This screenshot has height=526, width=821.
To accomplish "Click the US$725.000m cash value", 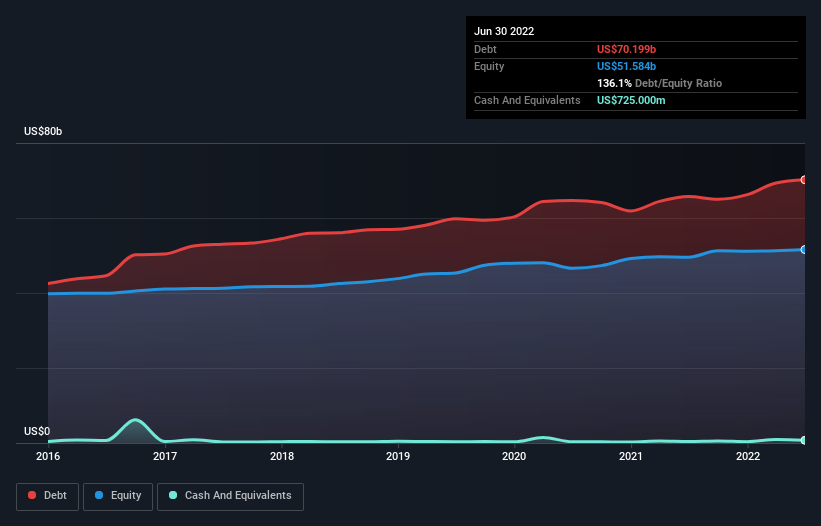I will pyautogui.click(x=631, y=100).
